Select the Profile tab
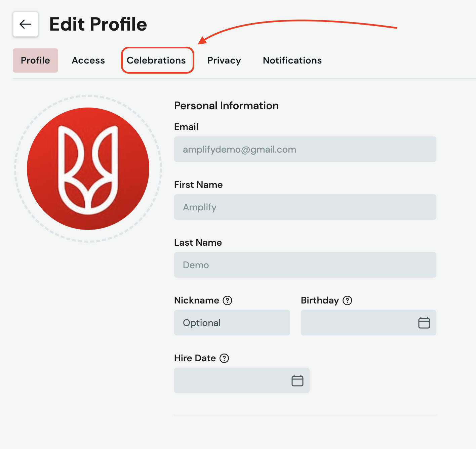 pyautogui.click(x=35, y=60)
